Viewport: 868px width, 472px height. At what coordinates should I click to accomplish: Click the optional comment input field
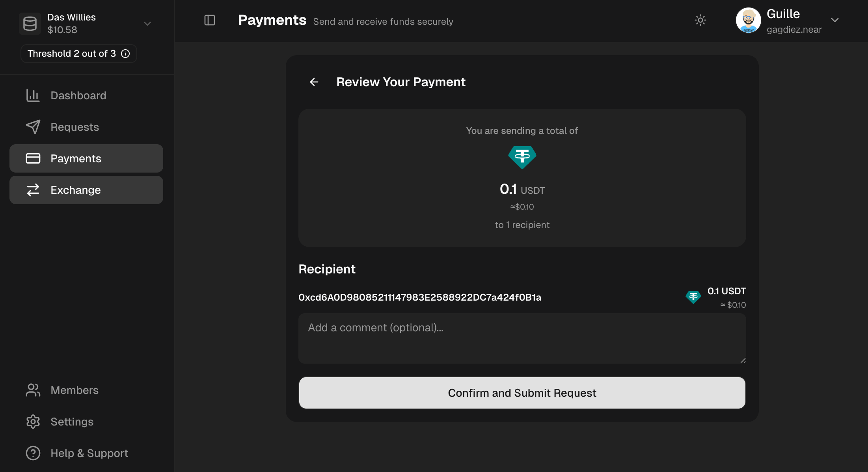tap(522, 338)
